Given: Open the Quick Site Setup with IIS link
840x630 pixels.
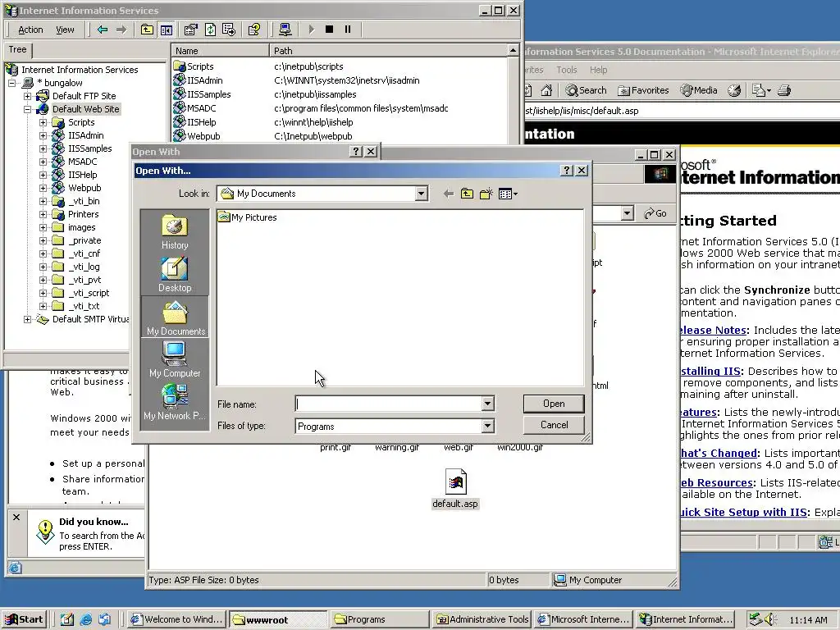Looking at the screenshot, I should (743, 512).
